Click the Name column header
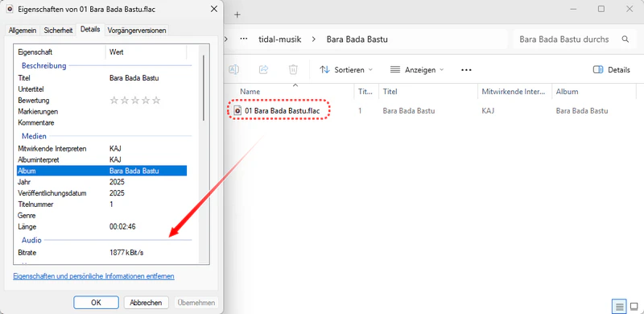This screenshot has width=644, height=314. click(x=250, y=92)
